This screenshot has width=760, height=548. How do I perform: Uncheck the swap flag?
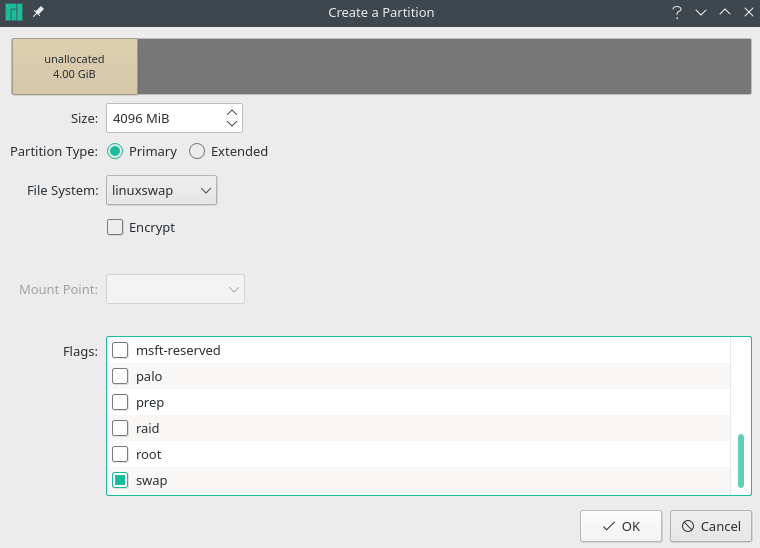point(120,480)
